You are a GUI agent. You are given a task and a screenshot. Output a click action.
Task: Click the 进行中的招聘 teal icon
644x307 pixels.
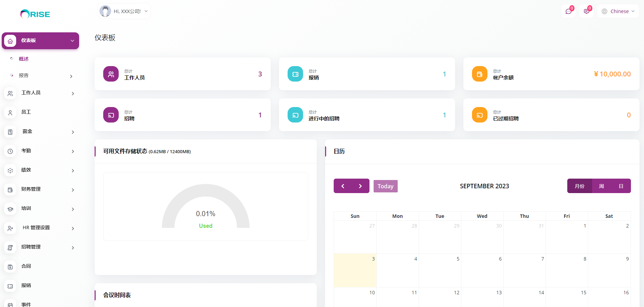[295, 115]
